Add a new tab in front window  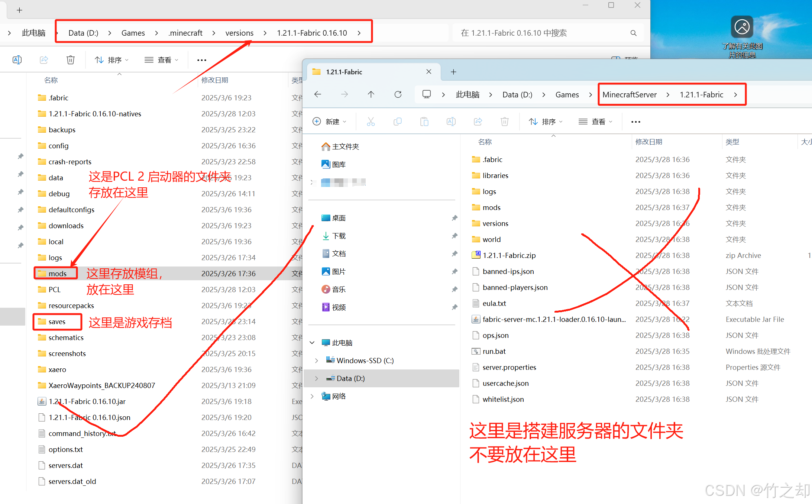pyautogui.click(x=453, y=72)
